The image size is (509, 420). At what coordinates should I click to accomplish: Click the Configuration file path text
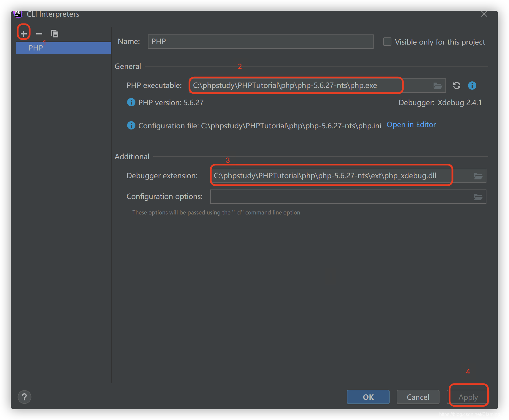(260, 126)
